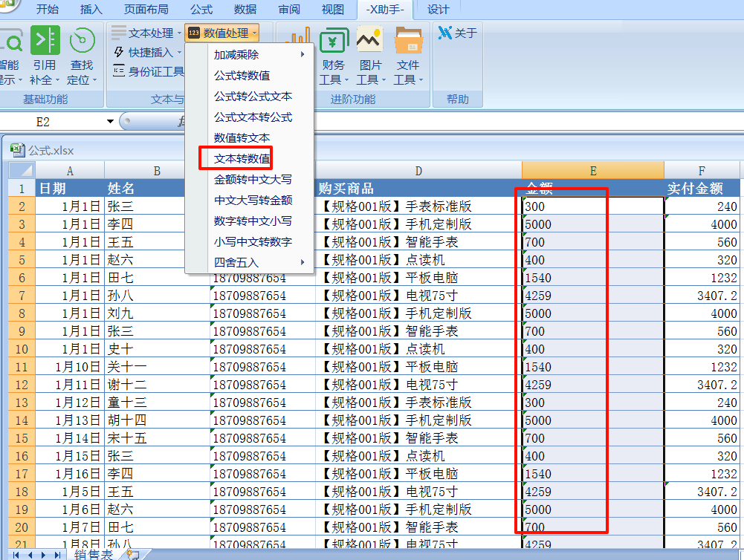
Task: Choose 公式转公式文本 menu entry
Action: (253, 97)
